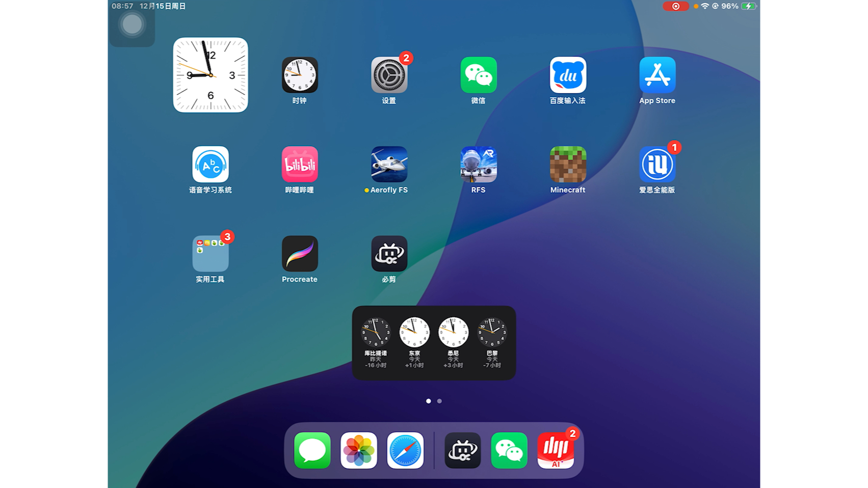Open Messages in the dock
This screenshot has width=868, height=488.
pyautogui.click(x=312, y=450)
